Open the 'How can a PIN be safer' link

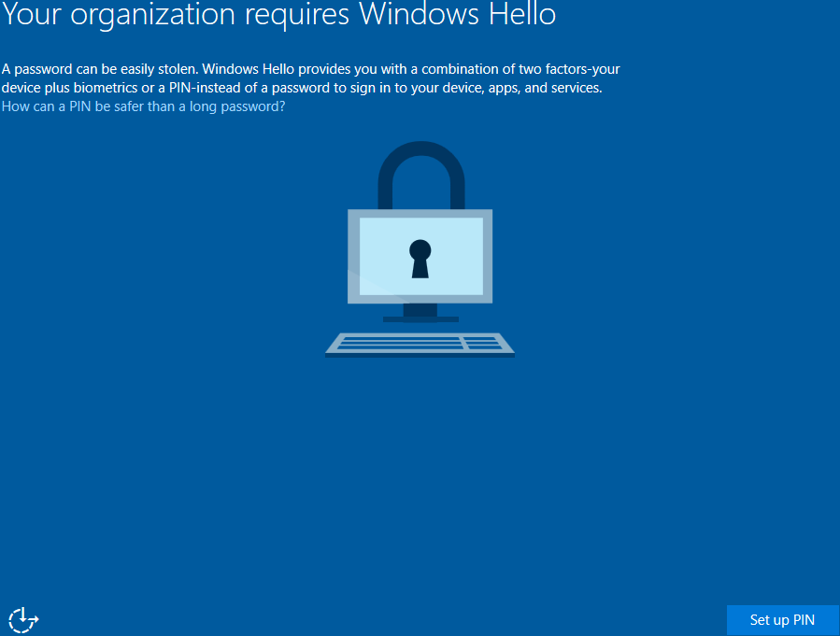click(143, 106)
